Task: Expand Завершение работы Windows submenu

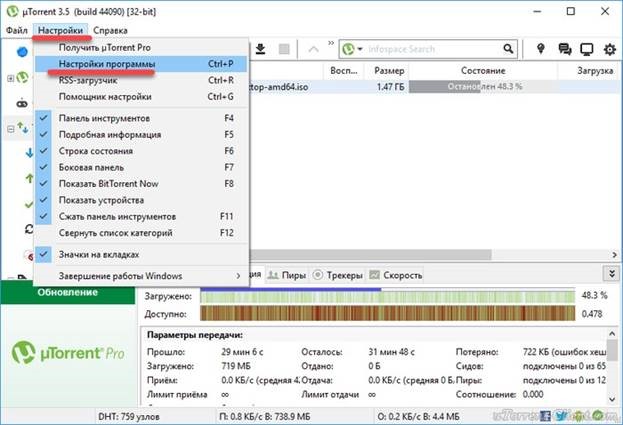Action: [x=141, y=276]
